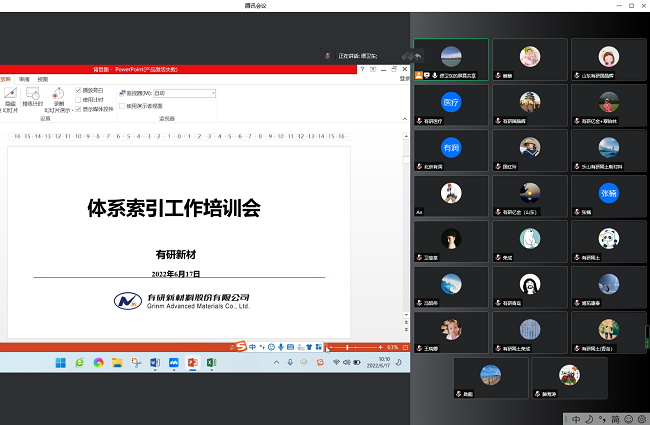Viewport: 650px width, 425px height.
Task: Toggle the Play Narrations checkbox
Action: coord(78,91)
